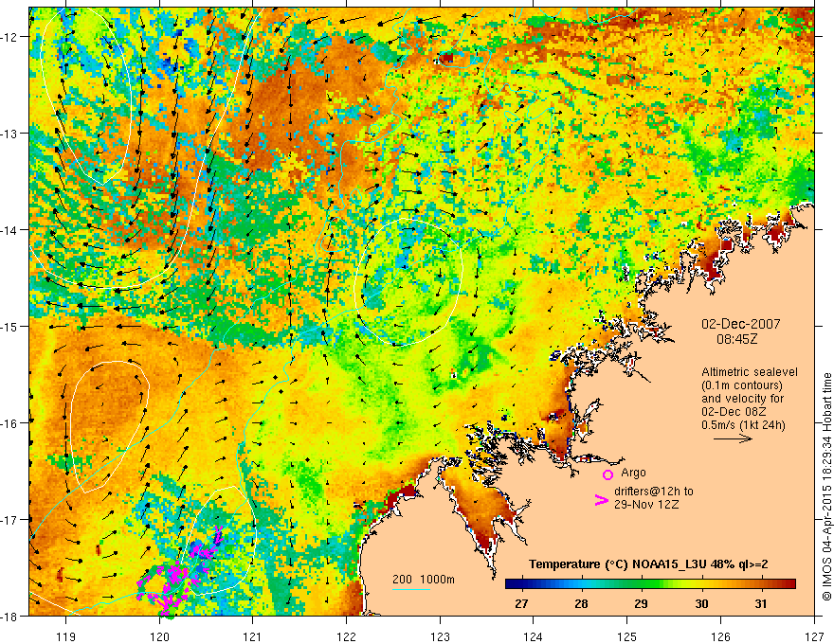Click the '200 1000m' depth label
Viewport: 834px width, 644px height.
click(x=424, y=580)
